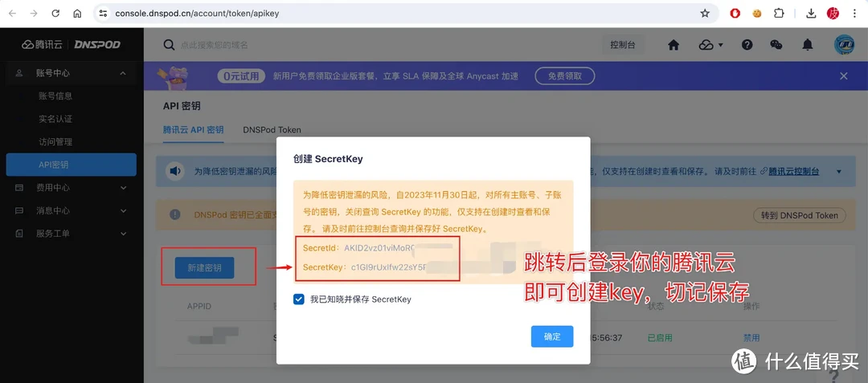Switch to the DNSPod Token tab
This screenshot has height=383, width=868.
click(x=272, y=130)
